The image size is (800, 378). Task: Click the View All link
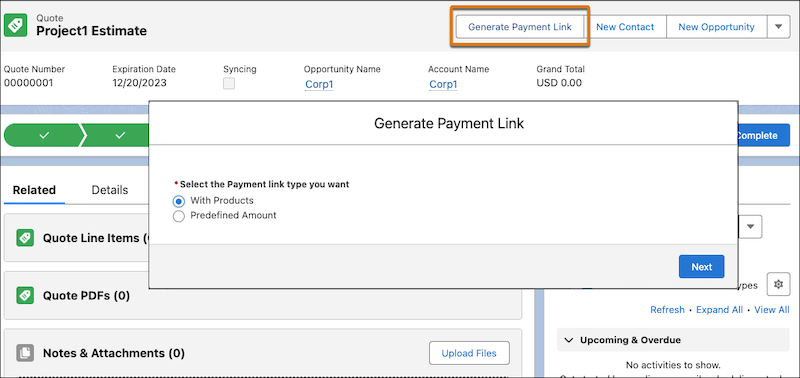pyautogui.click(x=772, y=310)
